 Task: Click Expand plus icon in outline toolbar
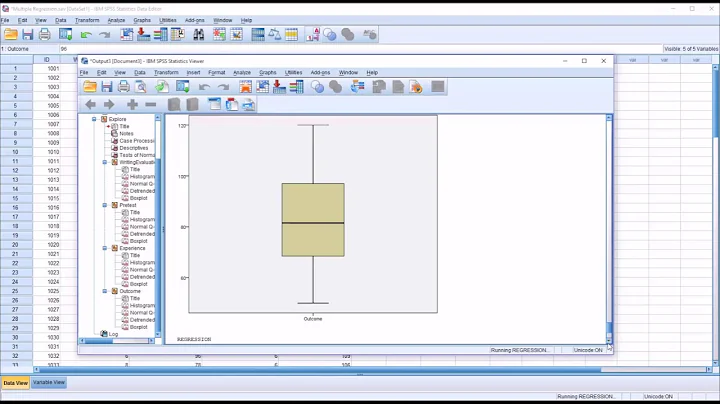132,105
